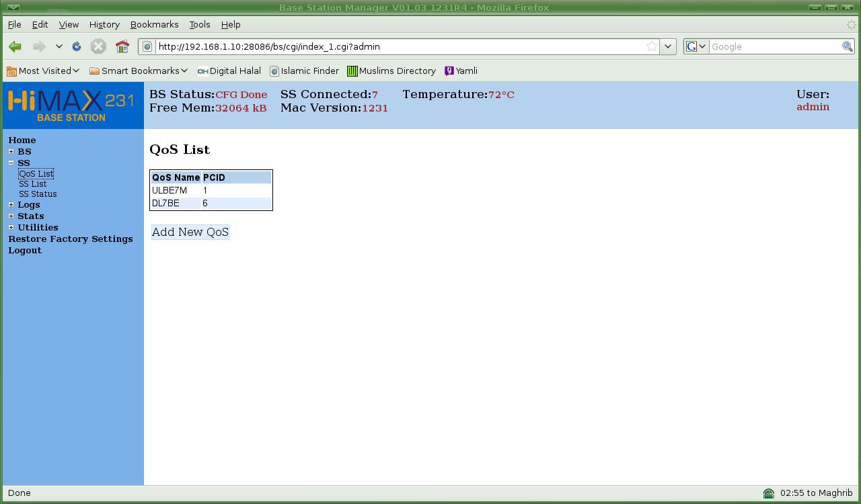Bookmark this page with the star
The width and height of the screenshot is (861, 504).
pyautogui.click(x=651, y=46)
